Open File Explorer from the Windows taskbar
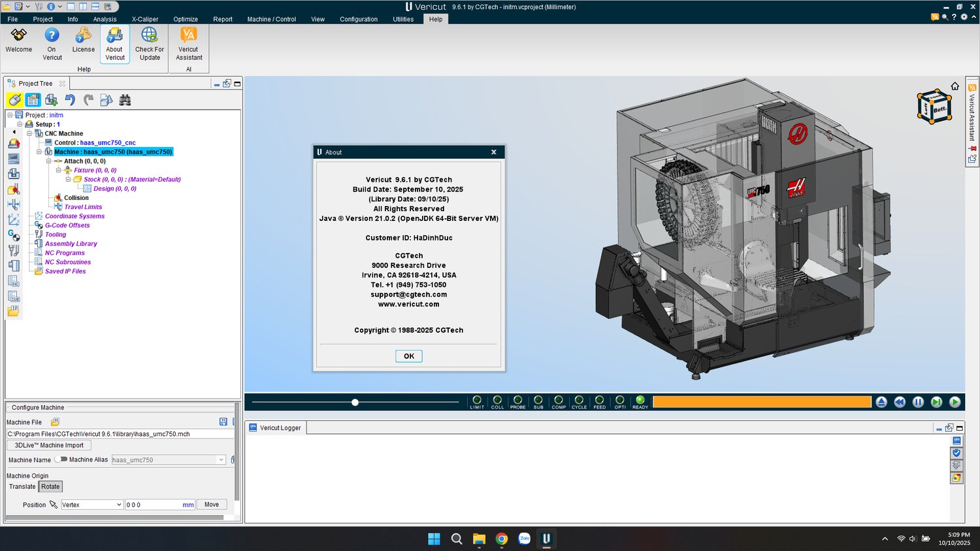Image resolution: width=980 pixels, height=551 pixels. coord(479,539)
